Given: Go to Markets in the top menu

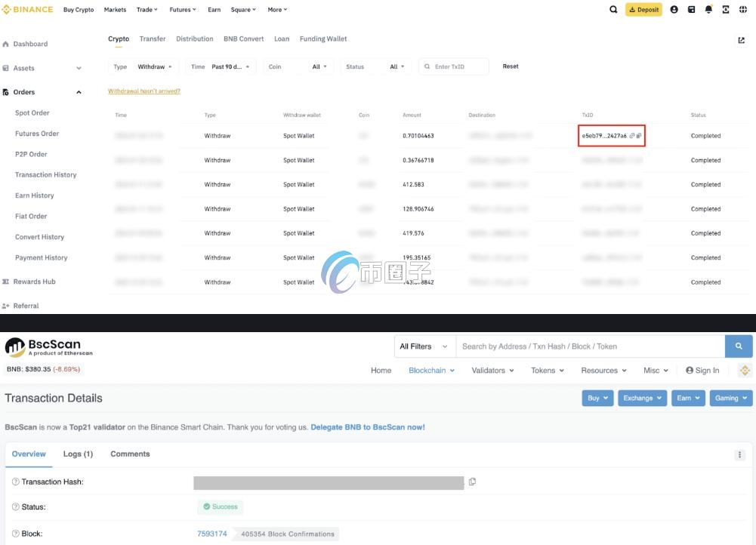Looking at the screenshot, I should pyautogui.click(x=115, y=10).
